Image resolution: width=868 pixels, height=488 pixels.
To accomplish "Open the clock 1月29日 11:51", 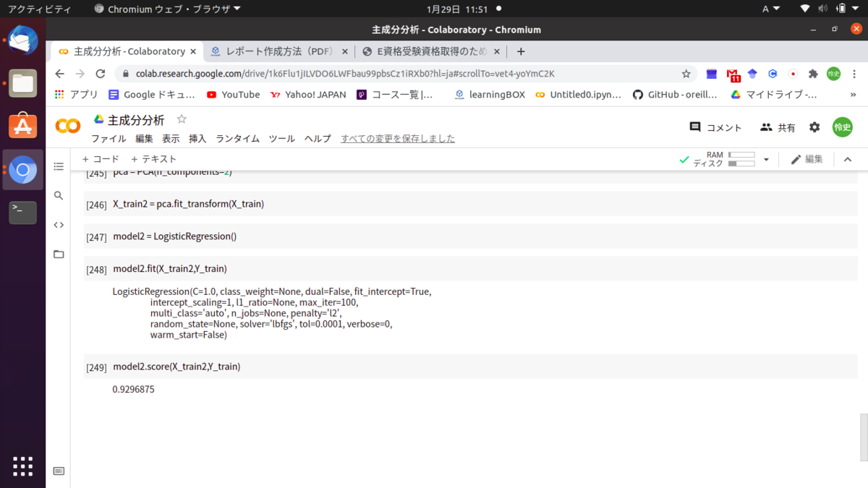I will tap(457, 9).
